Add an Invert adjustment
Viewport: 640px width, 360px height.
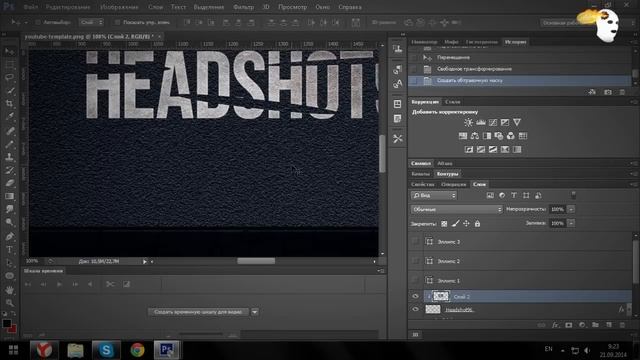pos(469,149)
